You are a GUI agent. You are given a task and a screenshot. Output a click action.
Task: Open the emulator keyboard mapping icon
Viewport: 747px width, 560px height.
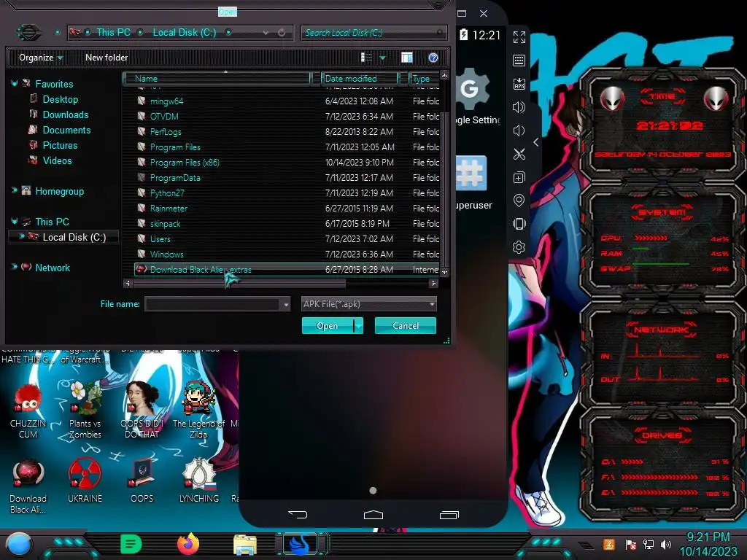[x=519, y=61]
